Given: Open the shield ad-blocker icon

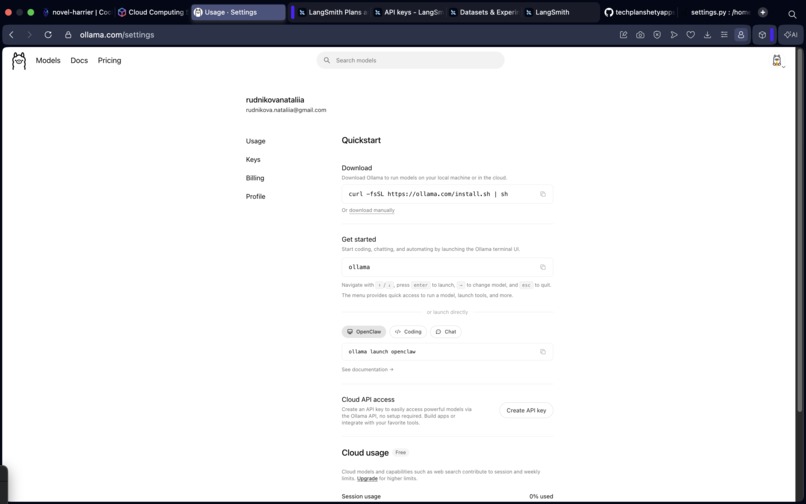Looking at the screenshot, I should tap(657, 35).
